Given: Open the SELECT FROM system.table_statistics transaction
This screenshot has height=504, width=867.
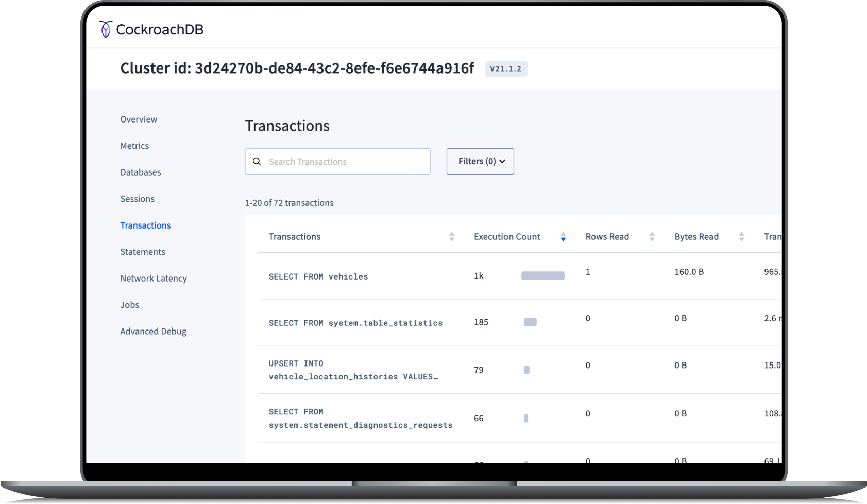Looking at the screenshot, I should click(355, 323).
